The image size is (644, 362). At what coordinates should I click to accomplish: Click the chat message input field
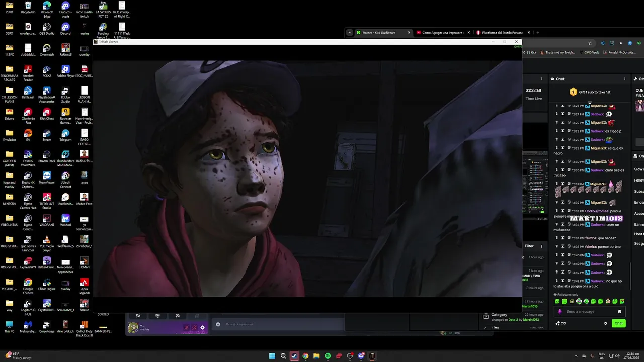(x=590, y=311)
